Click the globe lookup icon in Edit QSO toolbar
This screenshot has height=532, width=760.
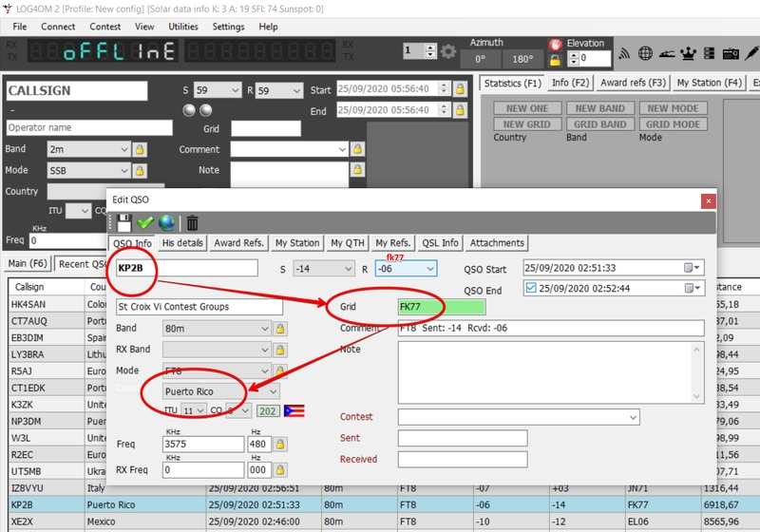coord(167,223)
